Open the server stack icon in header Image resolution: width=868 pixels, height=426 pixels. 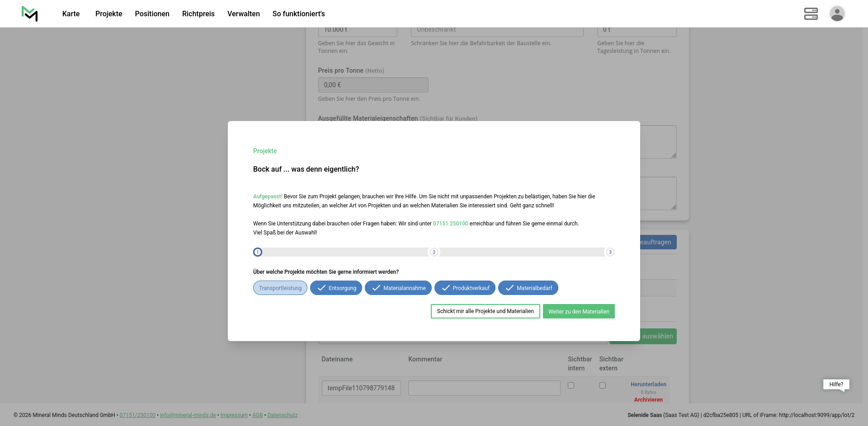point(811,14)
